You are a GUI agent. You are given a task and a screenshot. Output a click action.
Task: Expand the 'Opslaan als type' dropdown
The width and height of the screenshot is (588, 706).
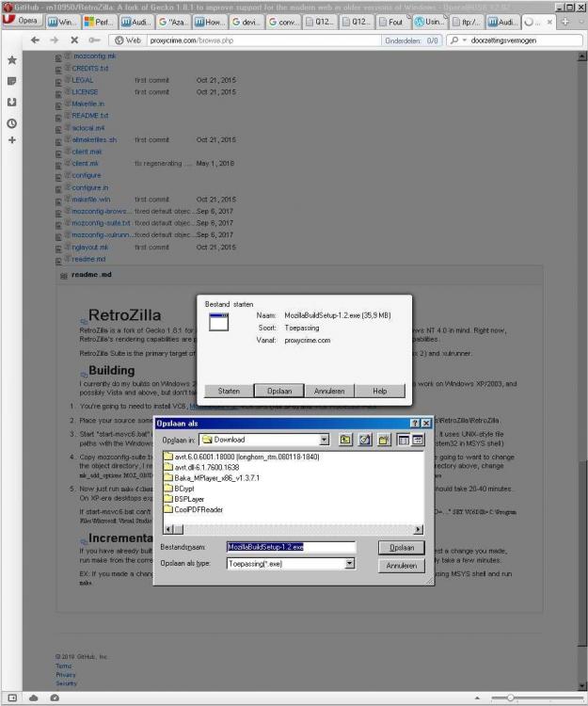click(x=350, y=564)
